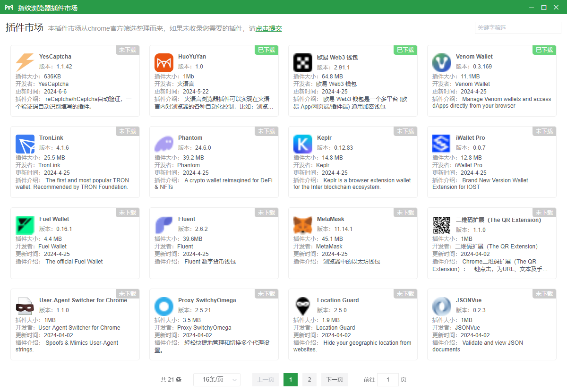Click 未下载 badge on Fuel Wallet card
Screen dimensions: 567x392
[128, 213]
